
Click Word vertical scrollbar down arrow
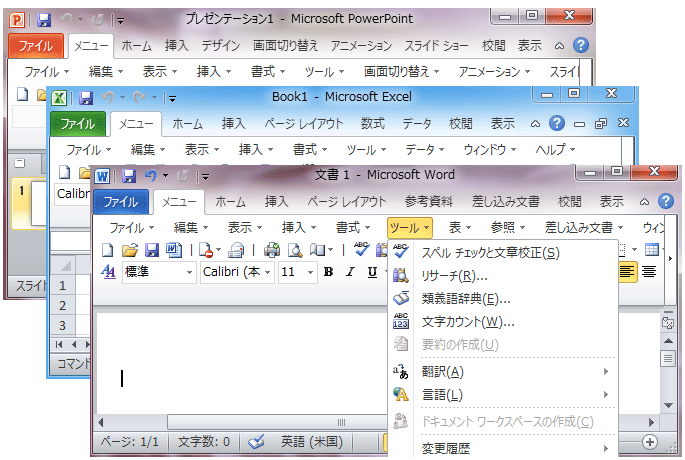coord(668,406)
